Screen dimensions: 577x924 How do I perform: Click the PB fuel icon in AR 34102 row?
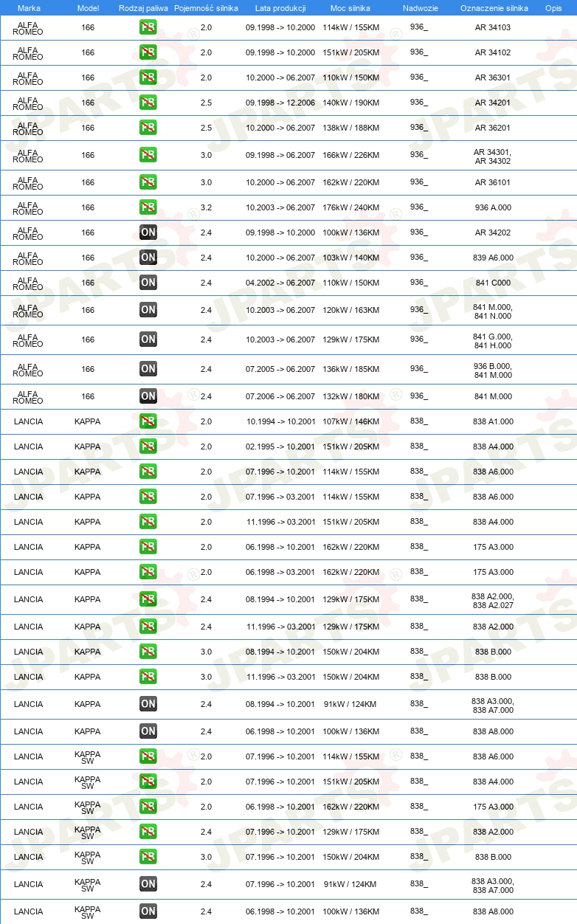[148, 53]
